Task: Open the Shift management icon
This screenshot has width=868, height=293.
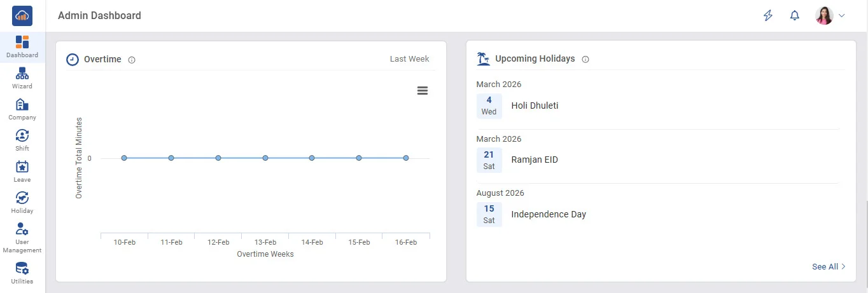Action: click(x=22, y=139)
